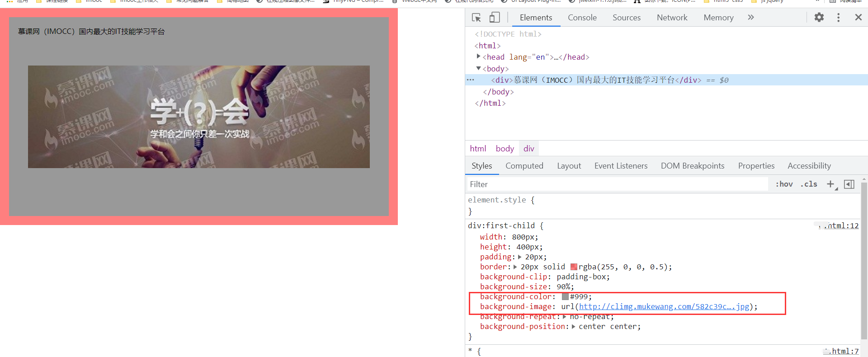Close the DevTools panel
Screen dimensions: 868x357
click(858, 17)
